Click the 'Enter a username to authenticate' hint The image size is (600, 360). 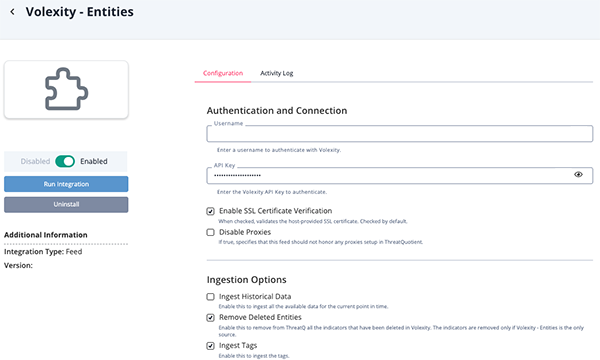click(x=279, y=150)
